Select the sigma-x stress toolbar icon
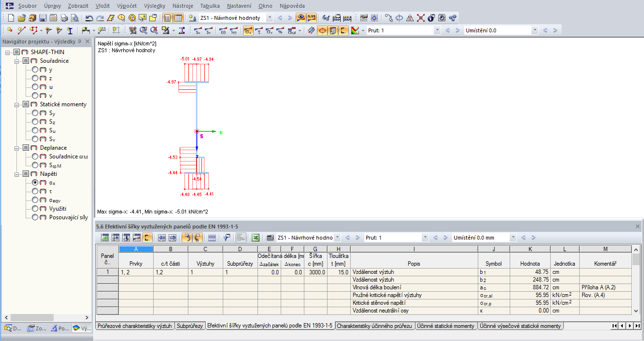Image resolution: width=644 pixels, height=341 pixels. click(x=248, y=30)
